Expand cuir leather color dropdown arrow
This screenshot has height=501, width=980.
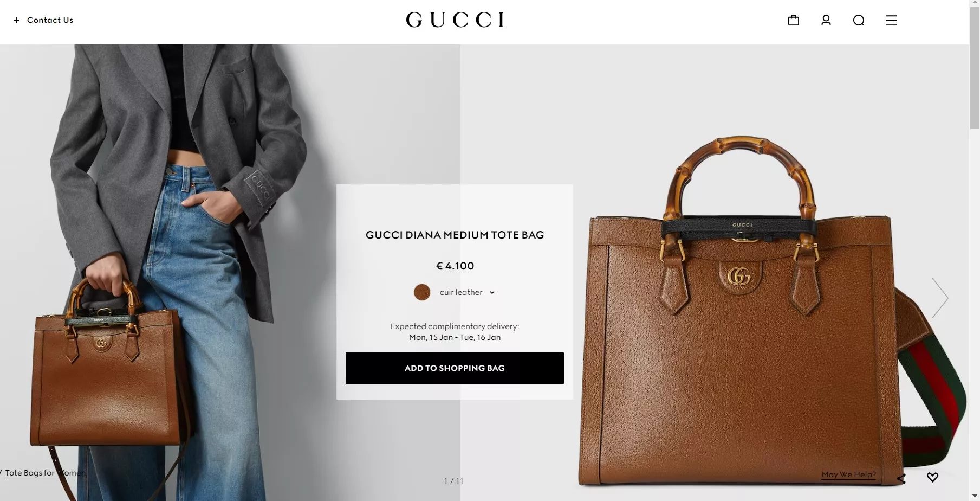(492, 293)
